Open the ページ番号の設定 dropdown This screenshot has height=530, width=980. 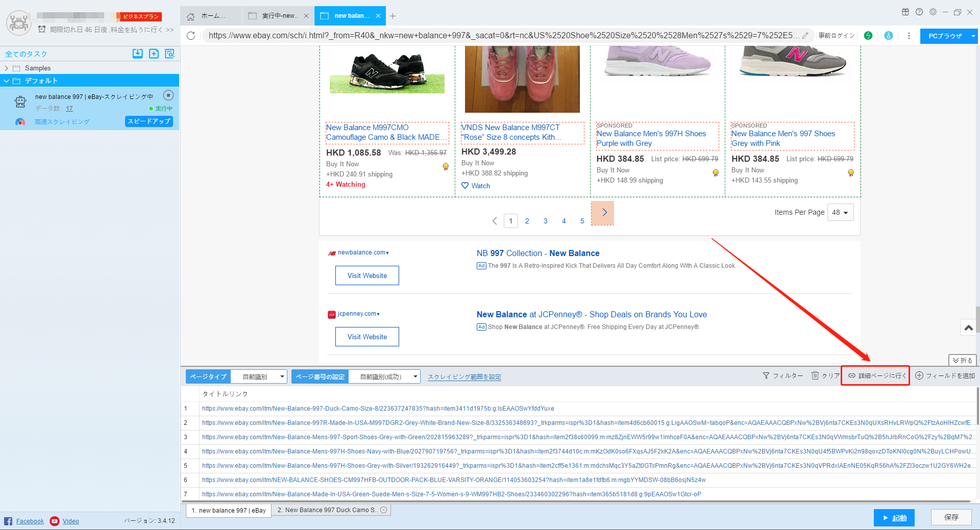click(384, 376)
